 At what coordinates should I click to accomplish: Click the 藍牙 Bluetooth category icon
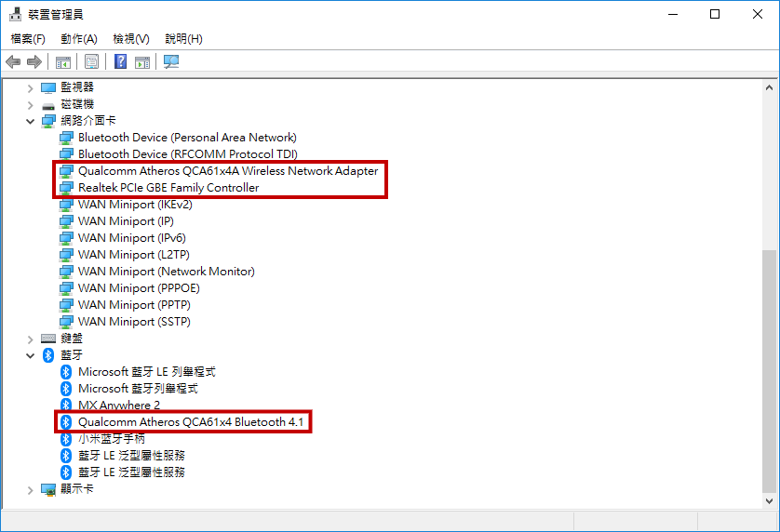(48, 355)
